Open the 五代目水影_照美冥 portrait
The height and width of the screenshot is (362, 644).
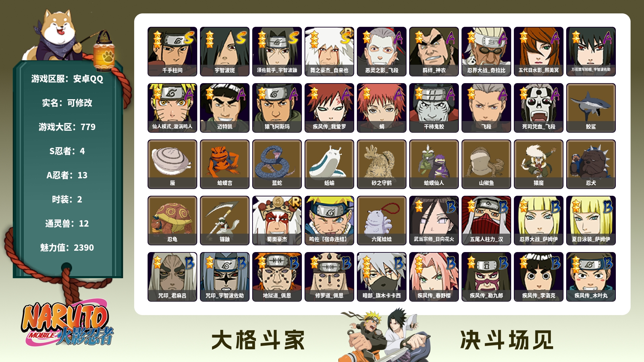tap(539, 52)
